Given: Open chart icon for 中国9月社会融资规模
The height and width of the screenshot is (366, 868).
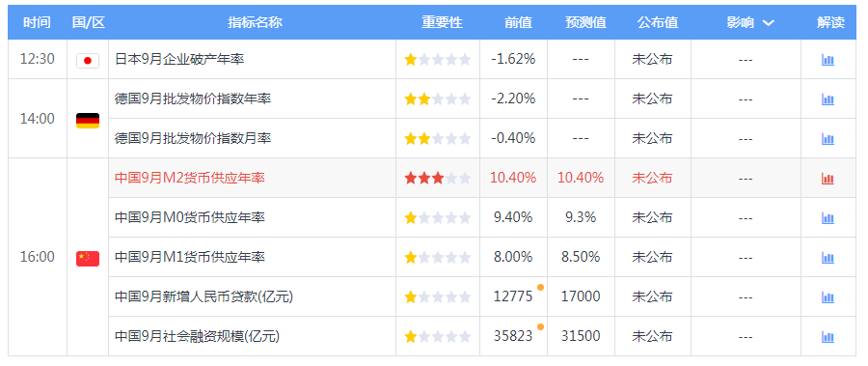Looking at the screenshot, I should [x=827, y=337].
